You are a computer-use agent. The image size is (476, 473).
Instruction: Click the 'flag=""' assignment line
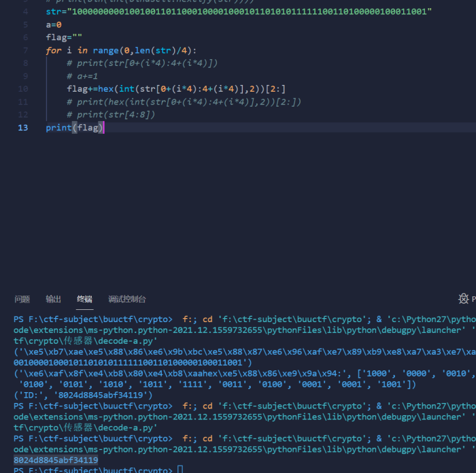[x=64, y=37]
